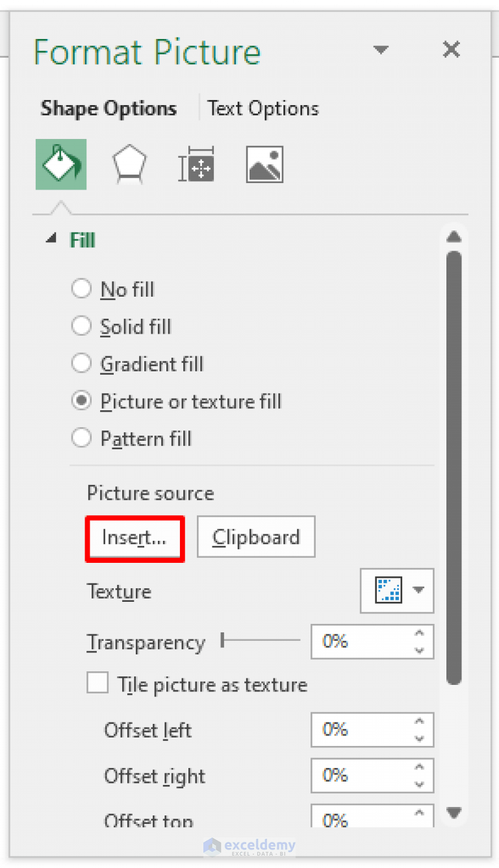The image size is (499, 868).
Task: Click the Clipboard button
Action: [256, 537]
